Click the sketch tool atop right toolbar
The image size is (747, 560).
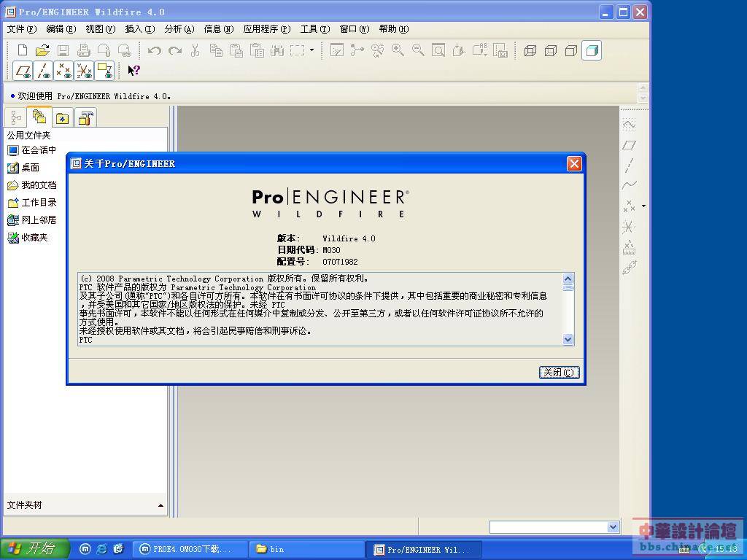pyautogui.click(x=629, y=124)
